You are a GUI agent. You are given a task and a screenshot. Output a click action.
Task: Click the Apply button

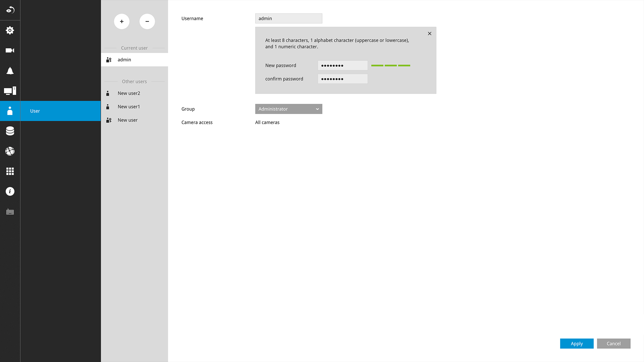(x=577, y=344)
